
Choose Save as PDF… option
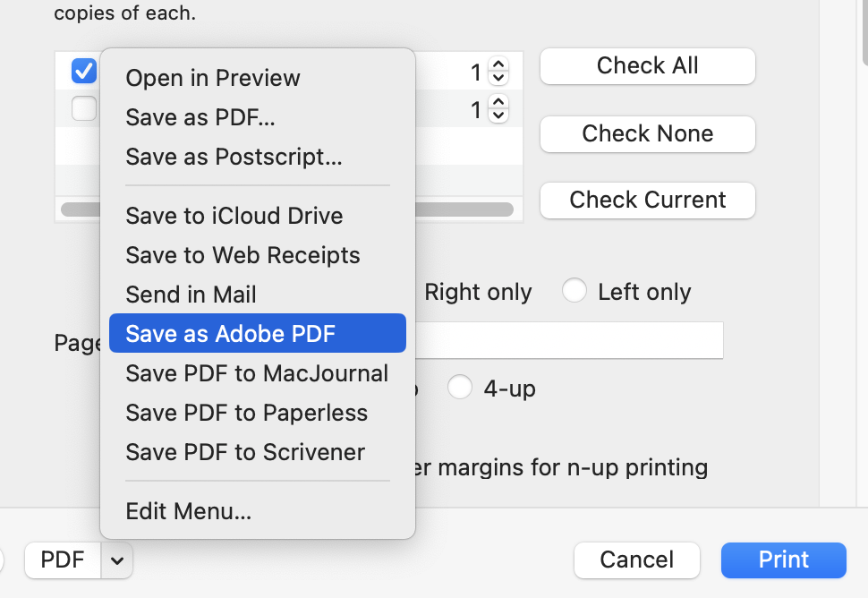(x=200, y=117)
